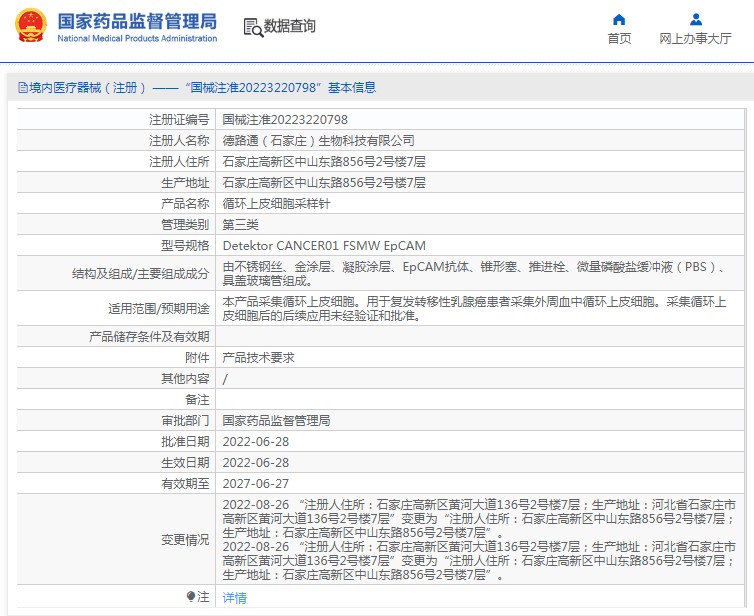Click National Medical Products Administration subtitle
754x616 pixels.
pos(137,38)
